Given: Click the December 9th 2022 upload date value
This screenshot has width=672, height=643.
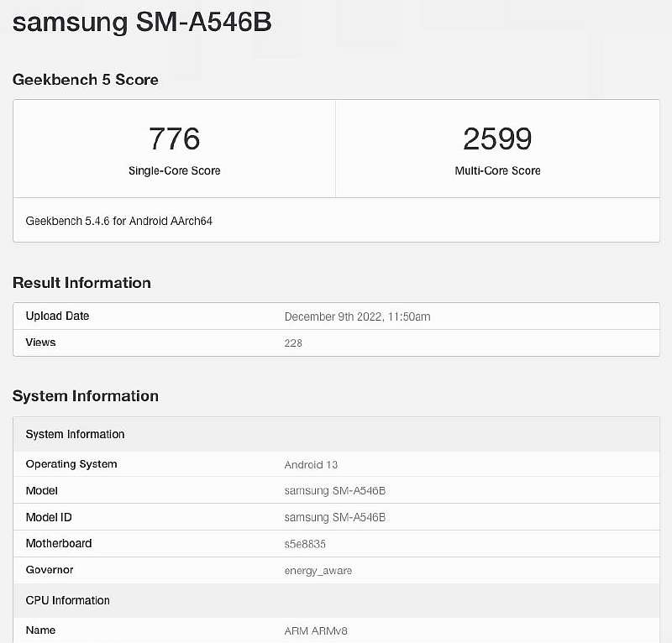Looking at the screenshot, I should tap(357, 316).
